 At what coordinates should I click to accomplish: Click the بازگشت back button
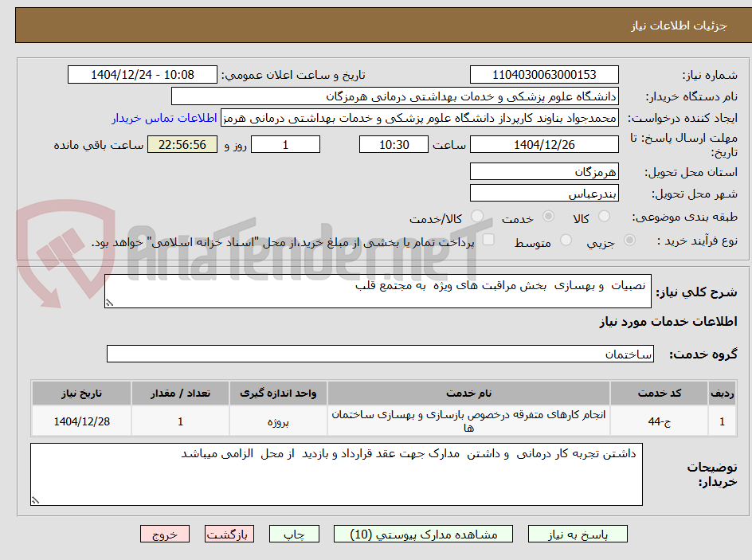click(229, 534)
